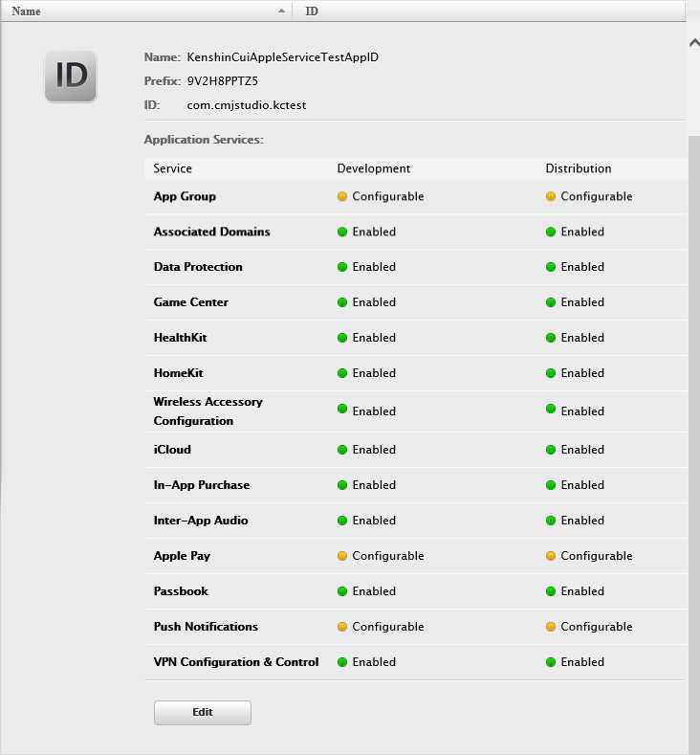Click the Associated Domains service label

pos(211,232)
